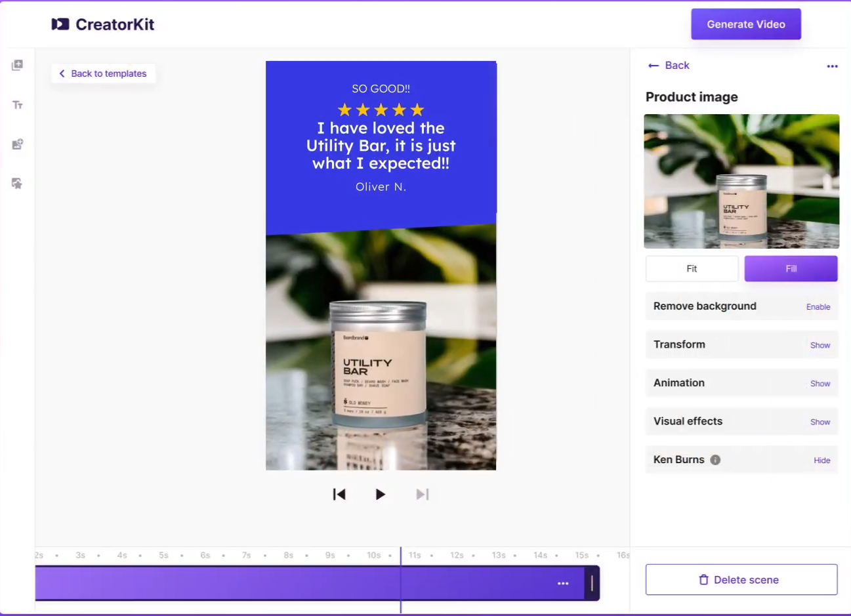Viewport: 851px width, 616px height.
Task: Open the overflow menu on the timeline clip
Action: [x=562, y=583]
